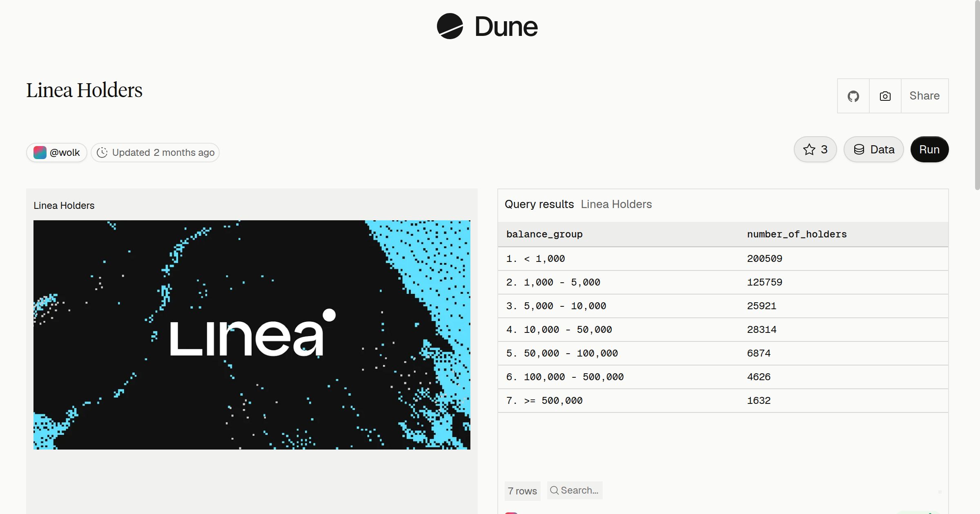Click the Linea Holders page title
Image resolution: width=980 pixels, height=514 pixels.
(85, 90)
